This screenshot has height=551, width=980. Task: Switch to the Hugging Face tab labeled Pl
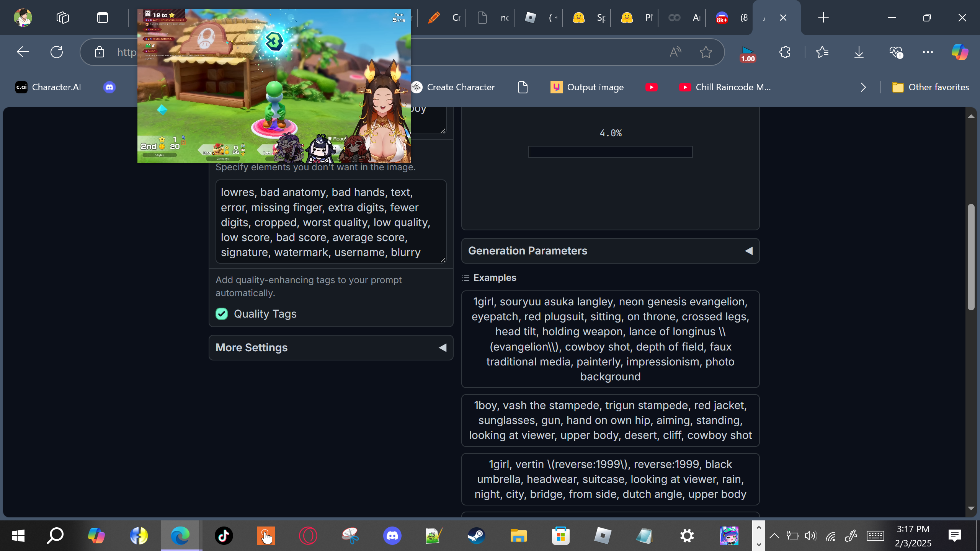635,18
